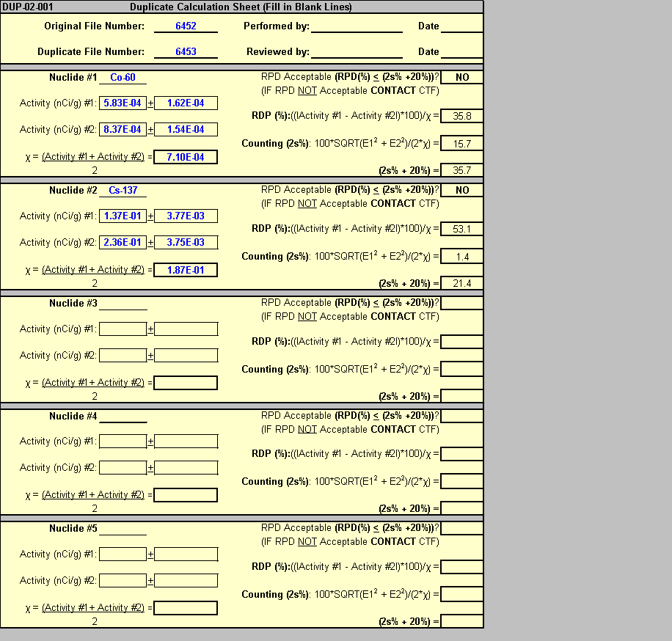Select Nuclide #2 uncertainty value 3.75E-03
This screenshot has width=672, height=641.
click(186, 242)
